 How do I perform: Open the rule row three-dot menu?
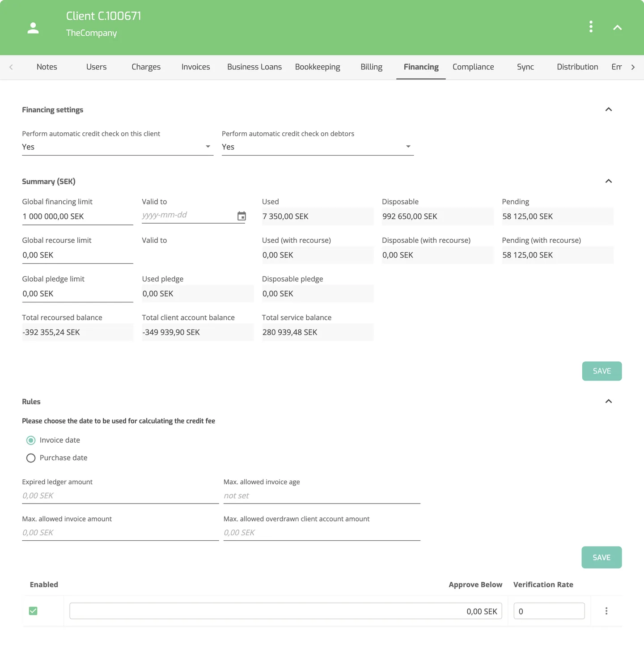click(606, 611)
